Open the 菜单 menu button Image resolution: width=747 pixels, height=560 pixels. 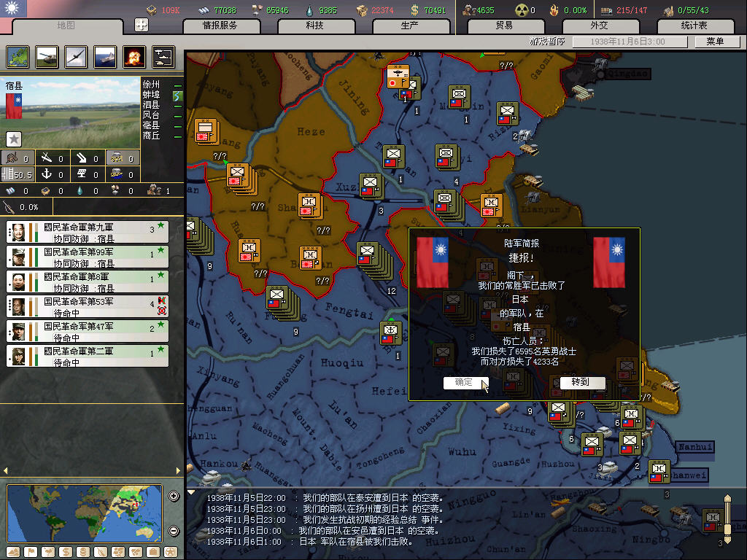tap(716, 42)
